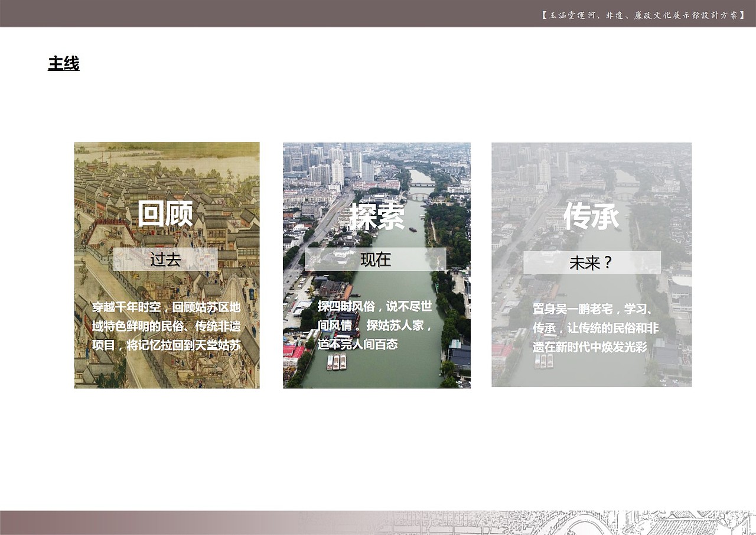Open the 回顾 card description about 姑苏区 folklore
This screenshot has width=756, height=535.
[x=166, y=325]
